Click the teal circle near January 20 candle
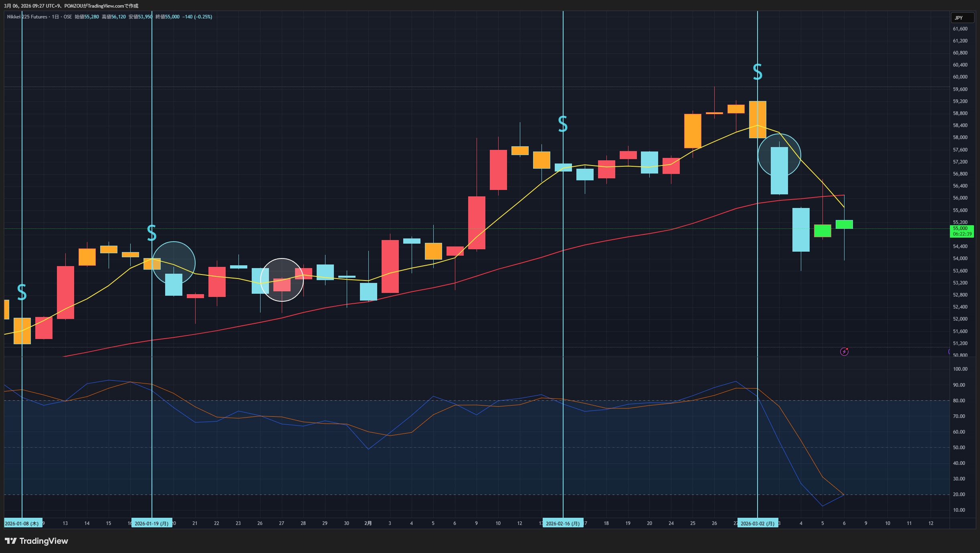980x553 pixels. [174, 263]
